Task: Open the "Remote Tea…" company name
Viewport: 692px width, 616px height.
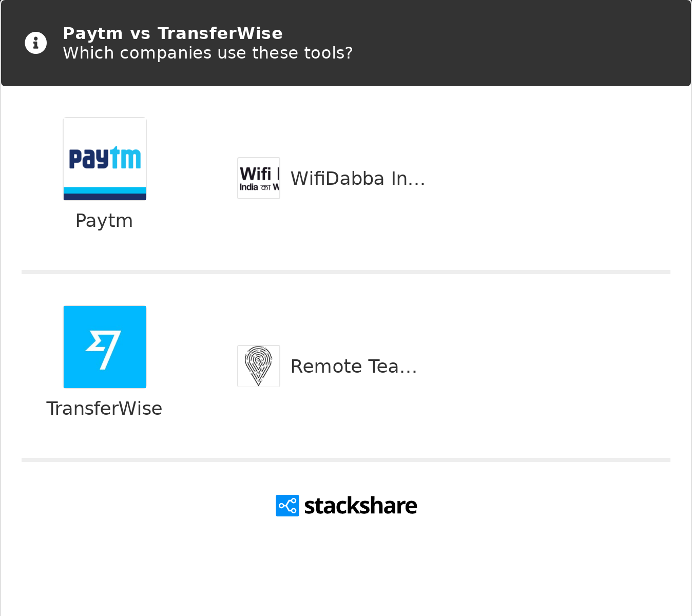Action: point(354,367)
